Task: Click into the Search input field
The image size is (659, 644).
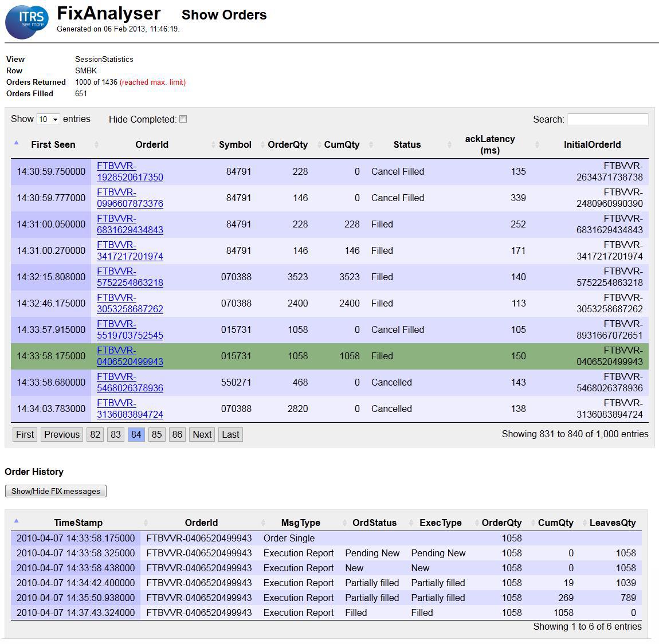Action: click(607, 119)
